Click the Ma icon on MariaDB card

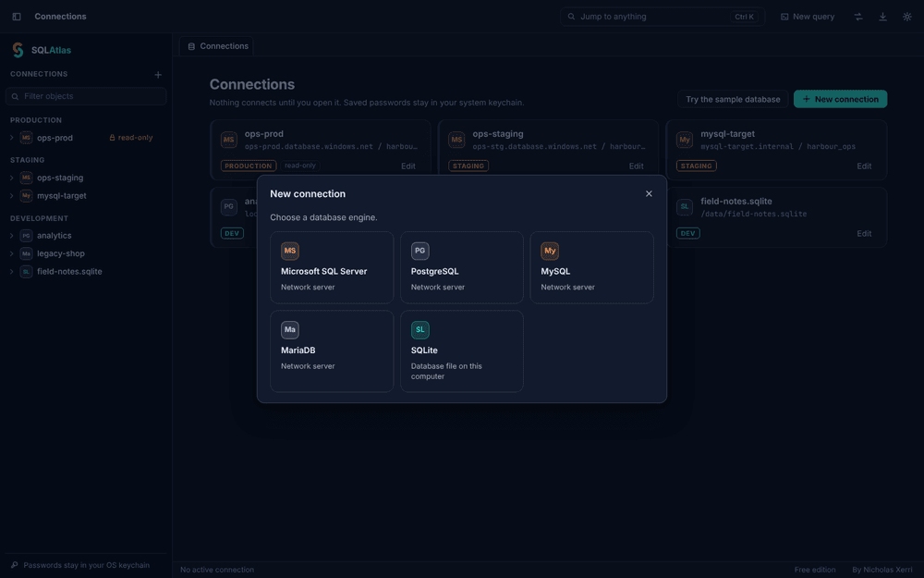click(x=290, y=330)
